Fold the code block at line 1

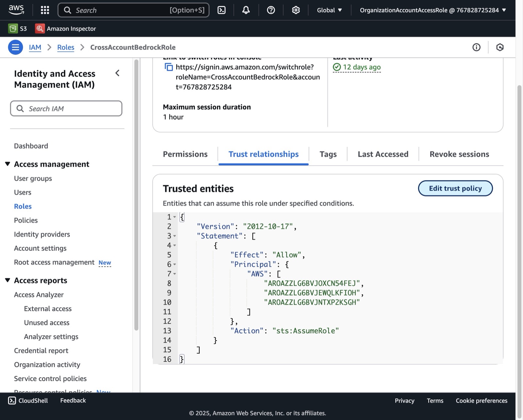pos(175,217)
